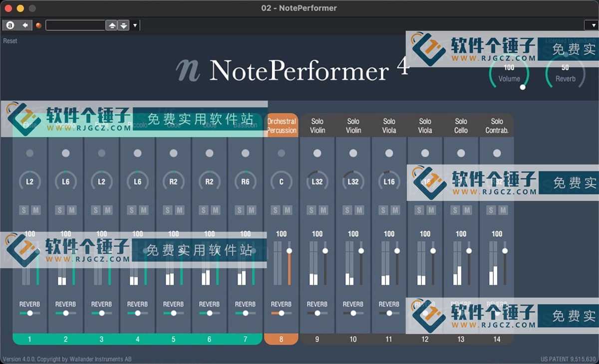Click channel 1 pan knob L2
Image resolution: width=599 pixels, height=364 pixels.
pyautogui.click(x=30, y=182)
